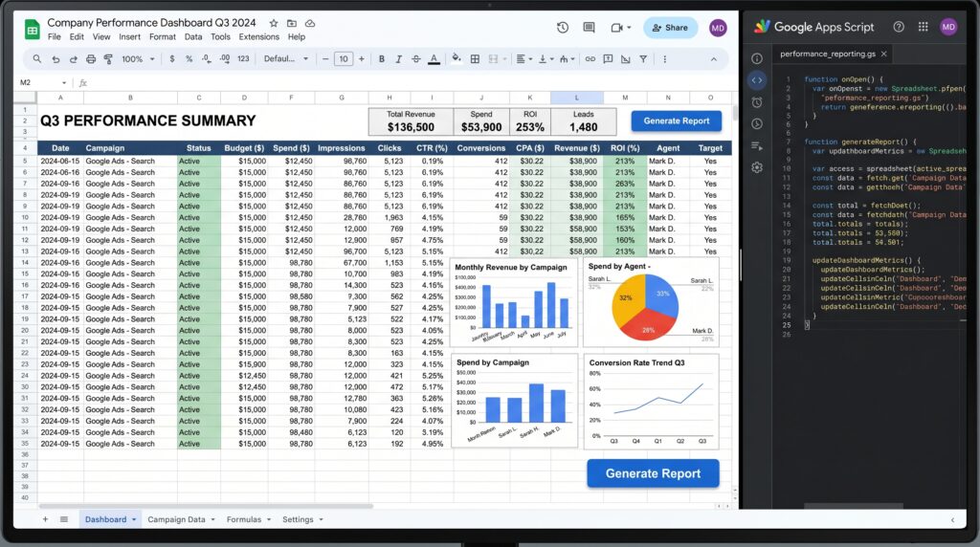
Task: Select the paint format roller icon
Action: tap(108, 59)
